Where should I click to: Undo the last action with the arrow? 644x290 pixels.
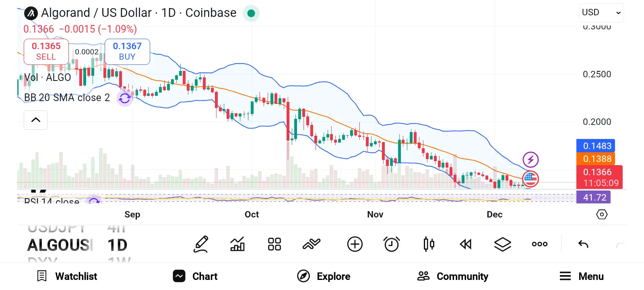(x=583, y=244)
